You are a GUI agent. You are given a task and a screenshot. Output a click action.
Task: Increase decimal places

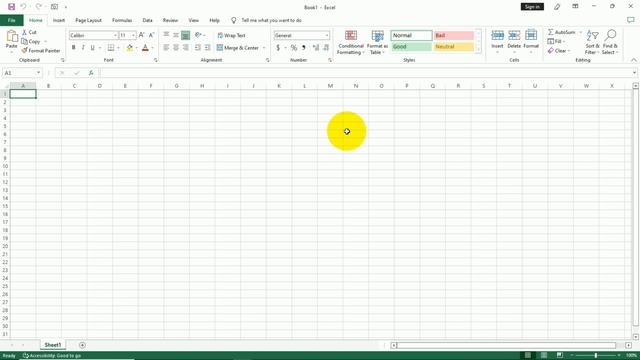pyautogui.click(x=316, y=48)
